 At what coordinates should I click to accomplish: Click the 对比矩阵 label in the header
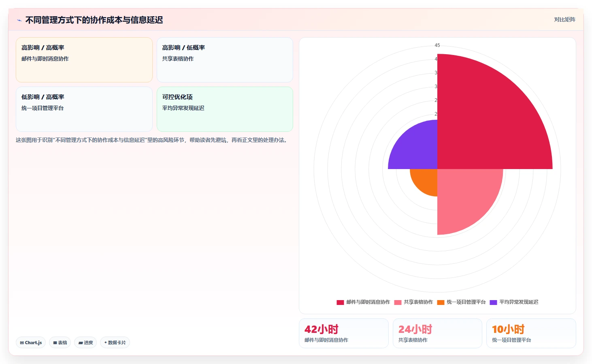coord(564,19)
